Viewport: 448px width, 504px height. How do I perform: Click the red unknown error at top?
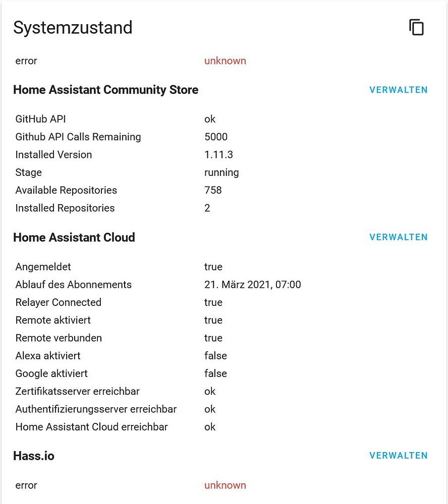coord(225,60)
